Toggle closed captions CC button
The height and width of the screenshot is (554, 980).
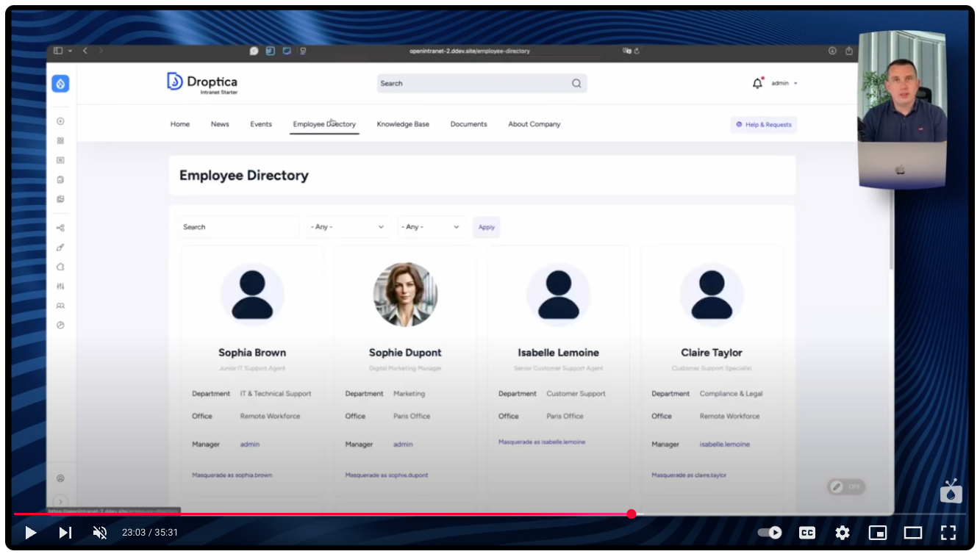pos(807,533)
